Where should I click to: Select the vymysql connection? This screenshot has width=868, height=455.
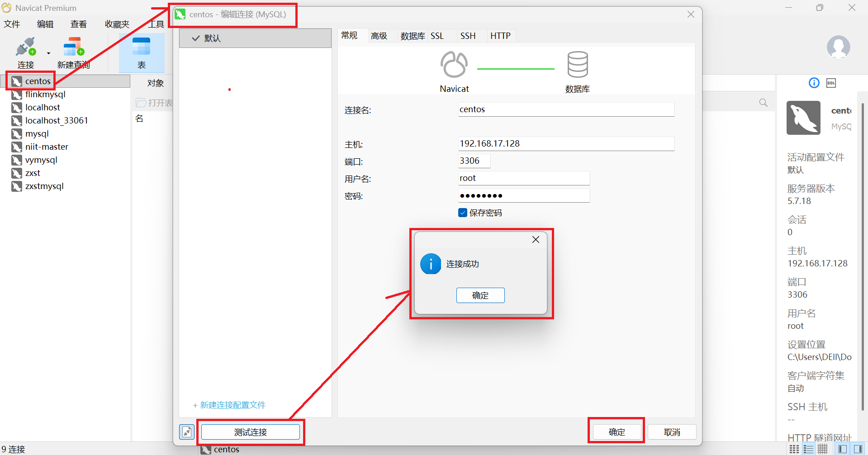pos(41,160)
